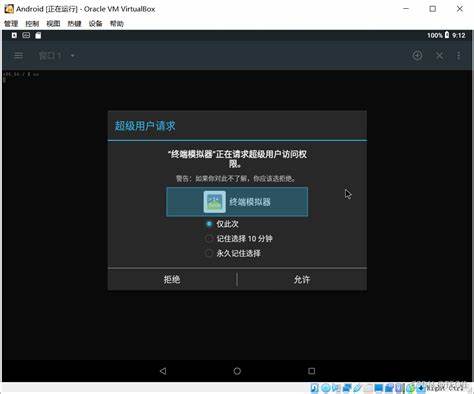Open the 控制 menu in VirtualBox

coord(32,24)
